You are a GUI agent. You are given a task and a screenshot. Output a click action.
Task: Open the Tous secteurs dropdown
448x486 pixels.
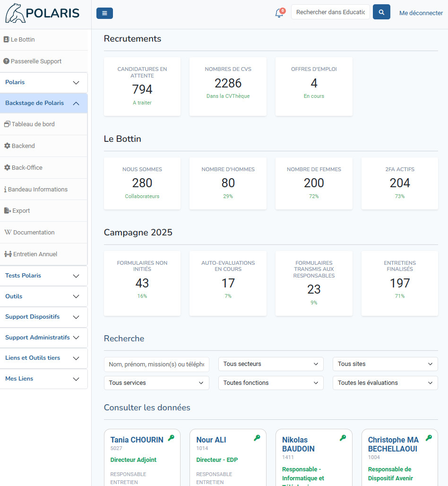pos(271,364)
